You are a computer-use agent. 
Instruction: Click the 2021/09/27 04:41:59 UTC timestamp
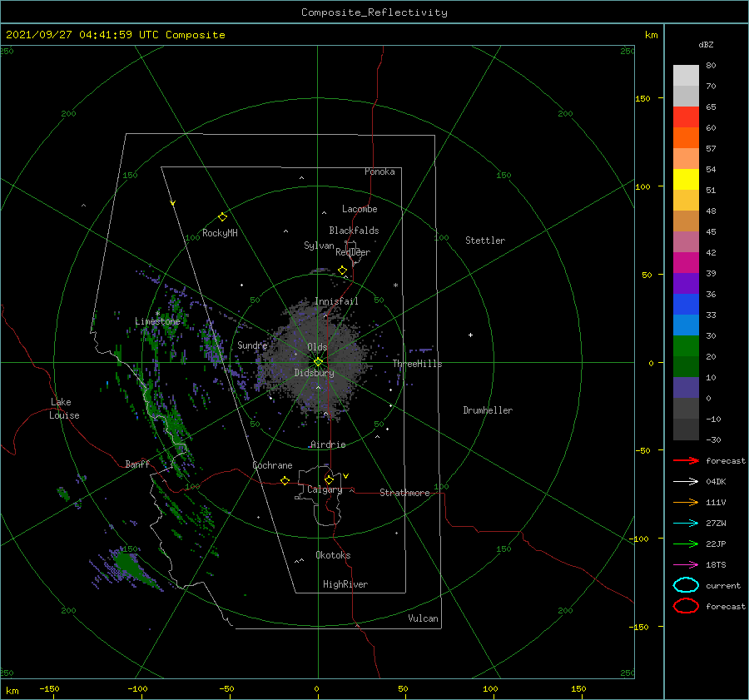click(x=82, y=34)
